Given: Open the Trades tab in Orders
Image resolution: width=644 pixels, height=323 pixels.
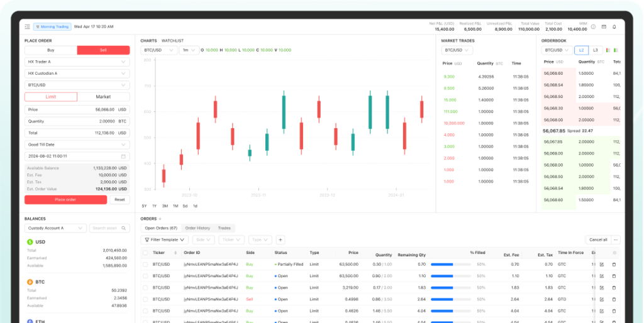Looking at the screenshot, I should [x=225, y=228].
